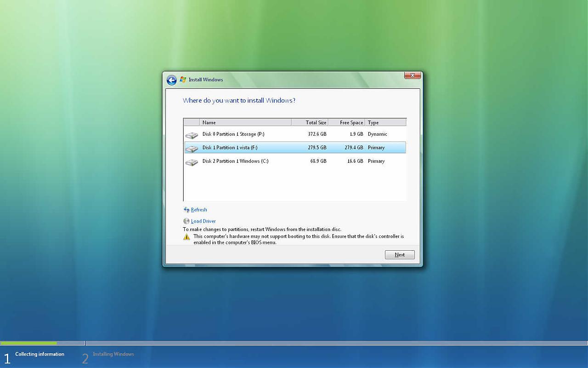Select Disk 2 Partition 1 Windows (C:)
Image resolution: width=588 pixels, height=368 pixels.
295,161
